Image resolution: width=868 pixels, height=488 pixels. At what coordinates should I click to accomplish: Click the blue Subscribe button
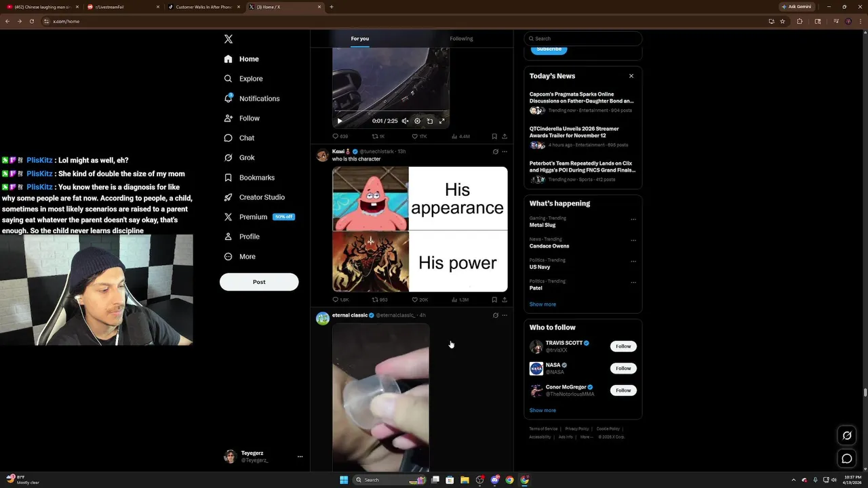(549, 49)
